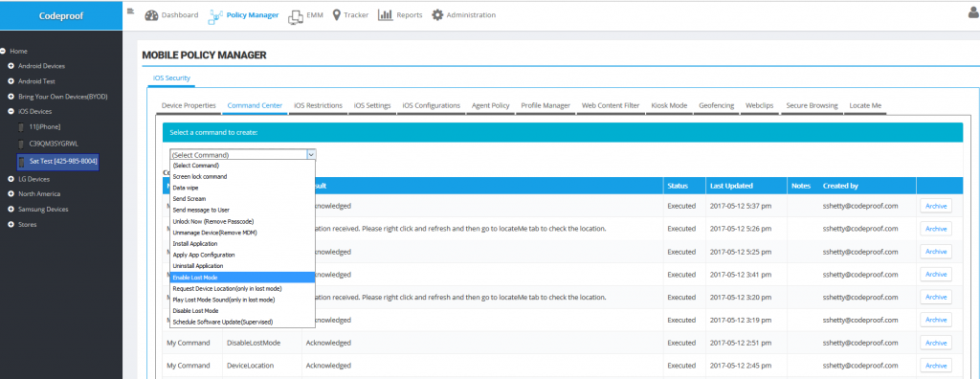The width and height of the screenshot is (980, 379).
Task: Switch to the iOS Security tab
Action: coord(171,78)
